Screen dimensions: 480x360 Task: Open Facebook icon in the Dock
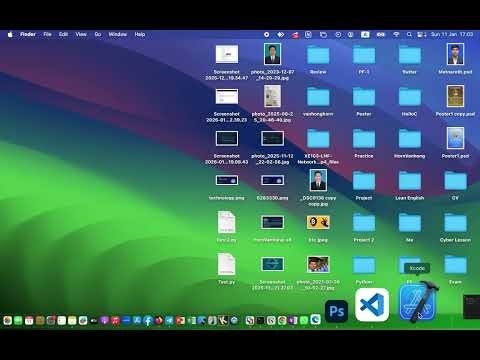click(148, 321)
